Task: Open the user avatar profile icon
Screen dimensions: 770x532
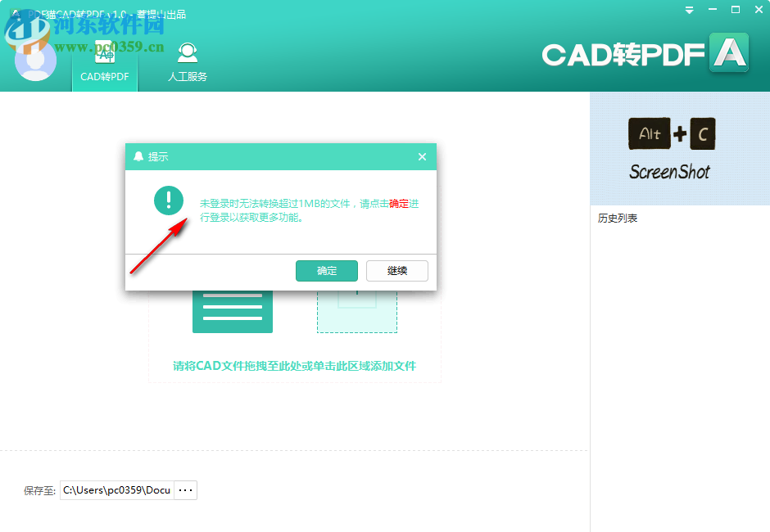Action: pyautogui.click(x=36, y=61)
